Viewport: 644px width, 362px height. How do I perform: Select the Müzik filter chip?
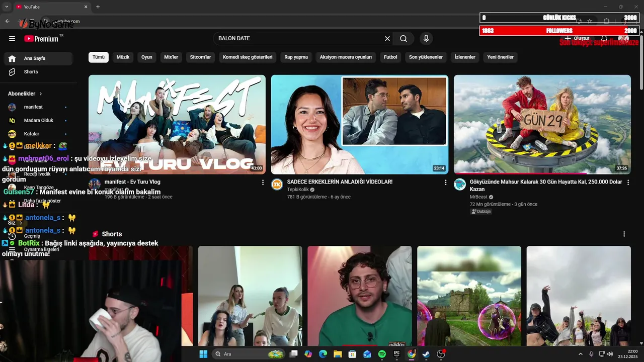(123, 57)
